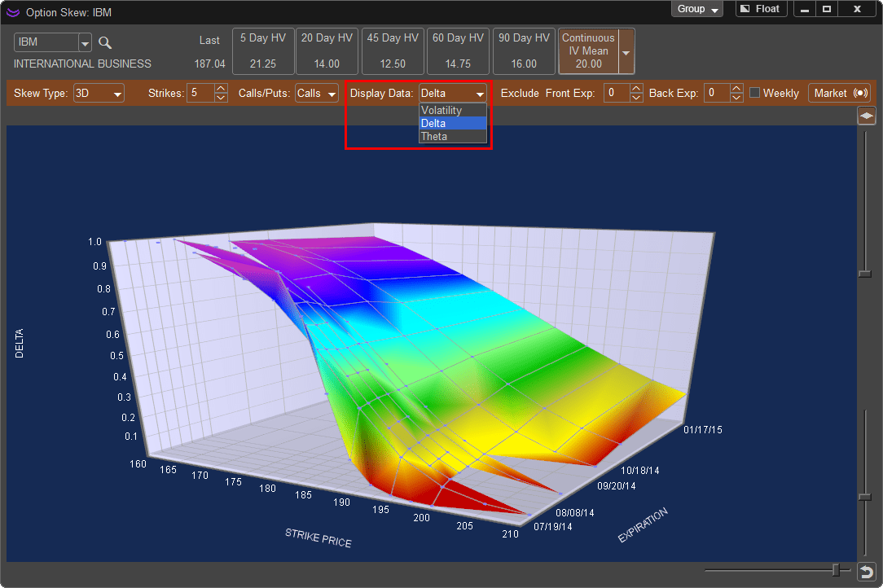Click the symbol search magnifier icon

click(105, 42)
